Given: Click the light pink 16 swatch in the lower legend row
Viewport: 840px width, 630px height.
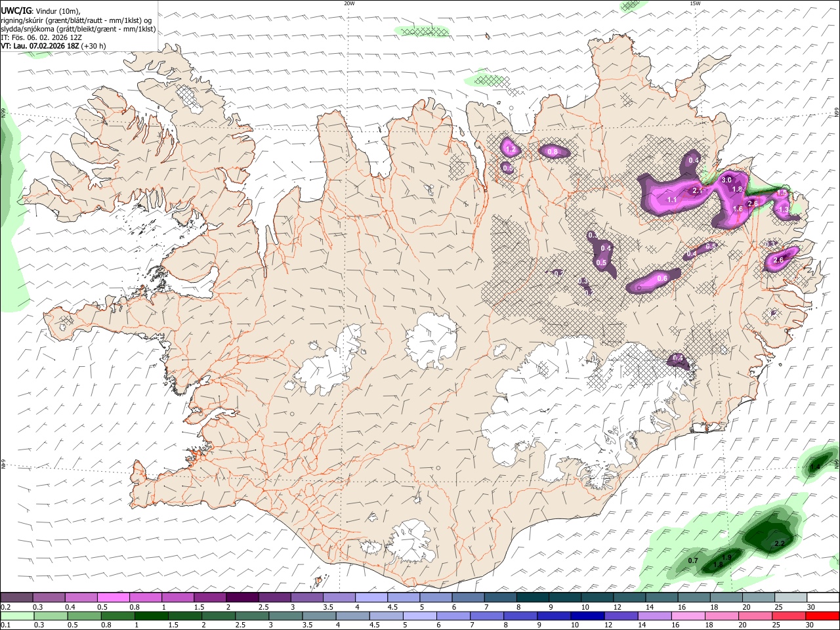Looking at the screenshot, I should (688, 616).
